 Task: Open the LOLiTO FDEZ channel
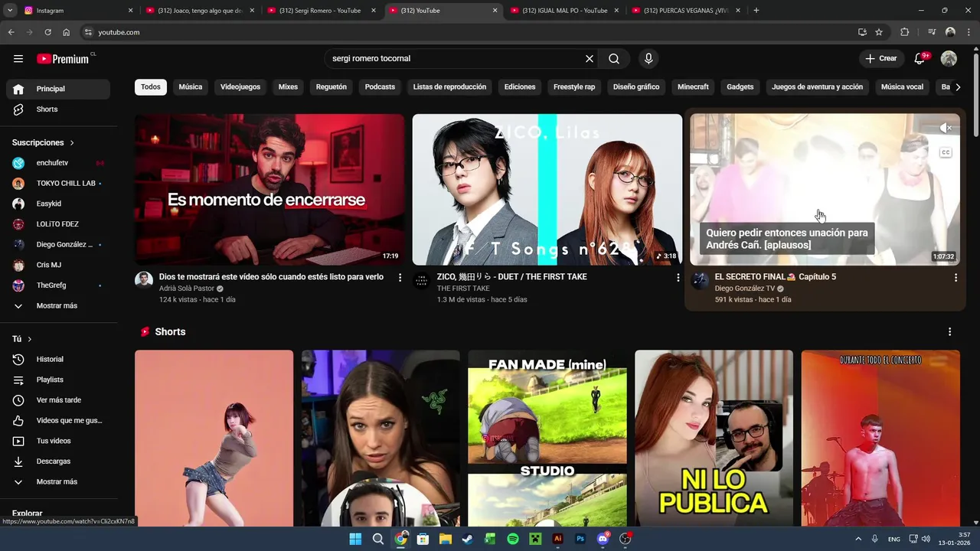pos(58,224)
